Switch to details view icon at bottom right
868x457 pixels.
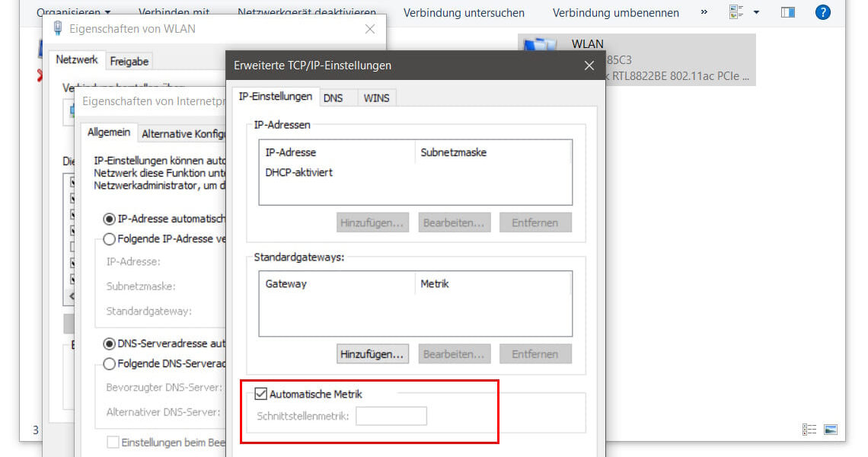click(809, 430)
